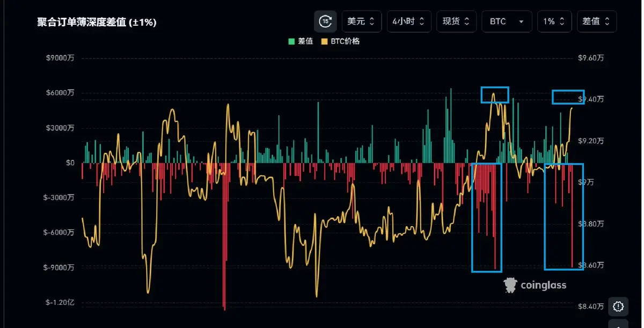644x328 pixels.
Task: Click the $6000万 left axis label
Action: click(x=60, y=93)
